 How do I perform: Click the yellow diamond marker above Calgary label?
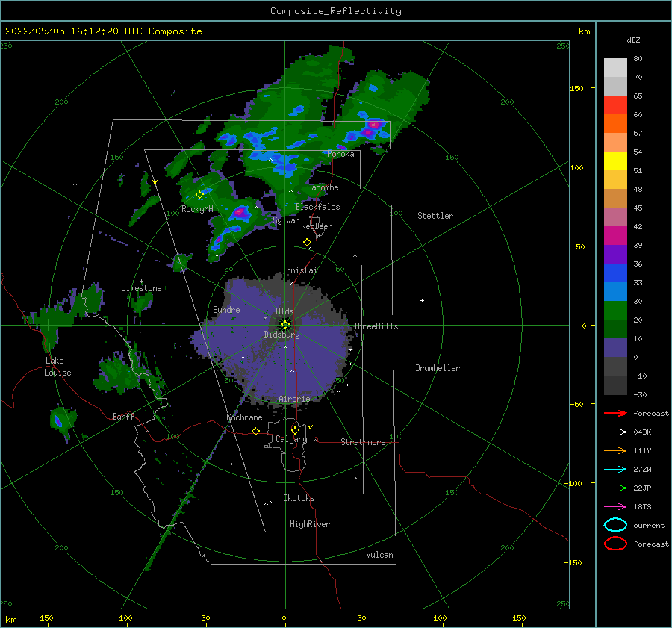click(x=295, y=430)
